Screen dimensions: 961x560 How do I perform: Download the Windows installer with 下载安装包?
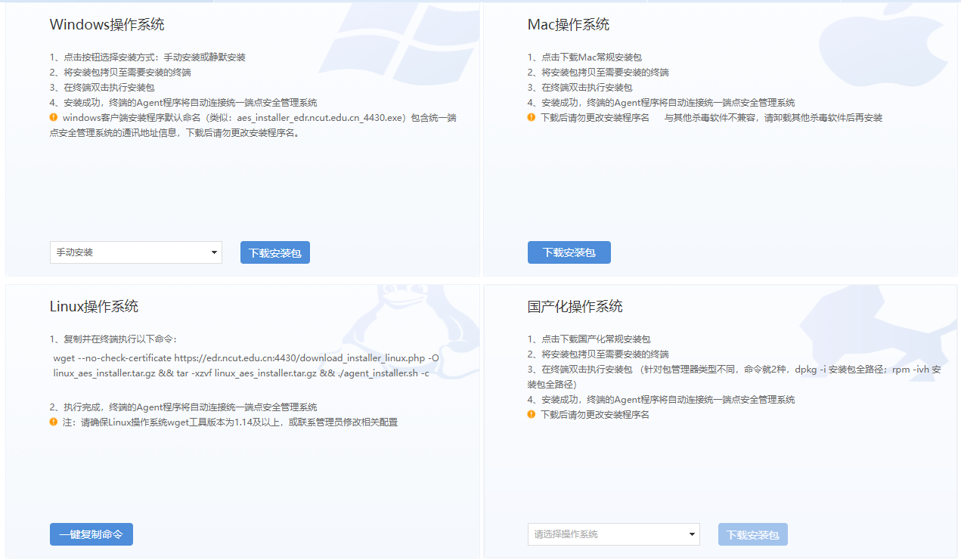click(x=275, y=252)
